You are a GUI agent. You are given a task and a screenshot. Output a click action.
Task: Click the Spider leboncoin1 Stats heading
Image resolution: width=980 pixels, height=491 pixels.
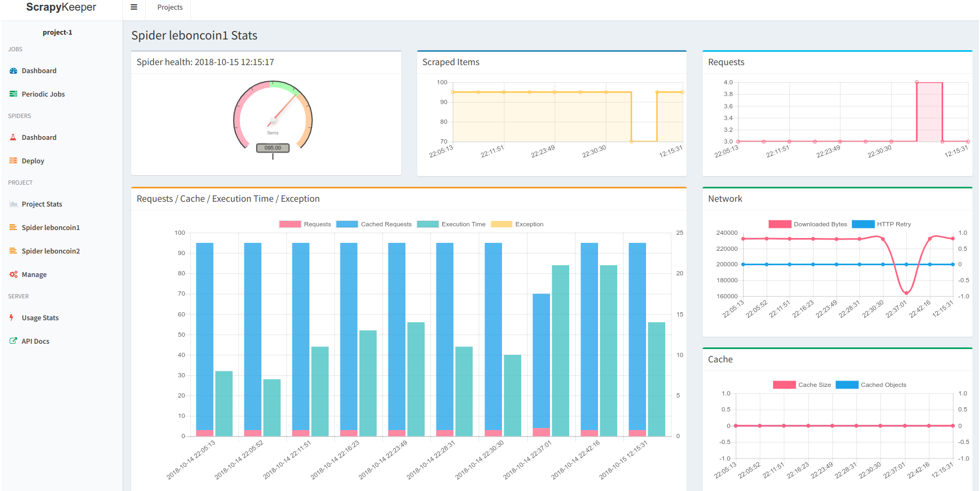(194, 36)
